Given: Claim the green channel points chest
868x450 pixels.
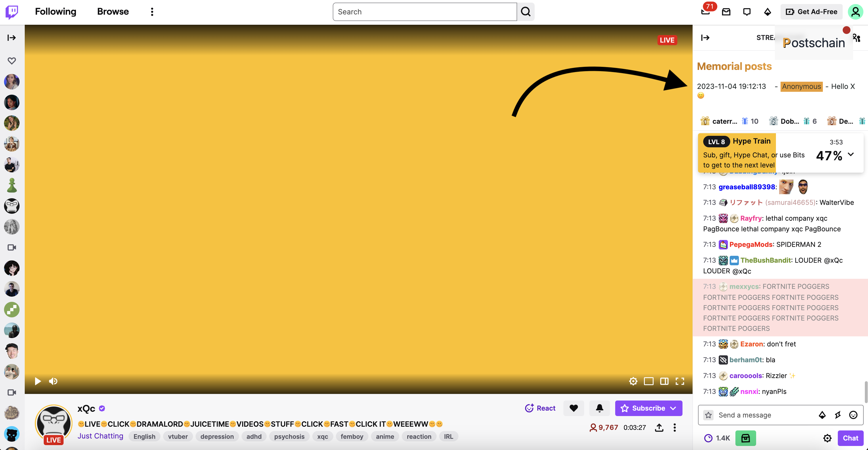Looking at the screenshot, I should [x=746, y=438].
